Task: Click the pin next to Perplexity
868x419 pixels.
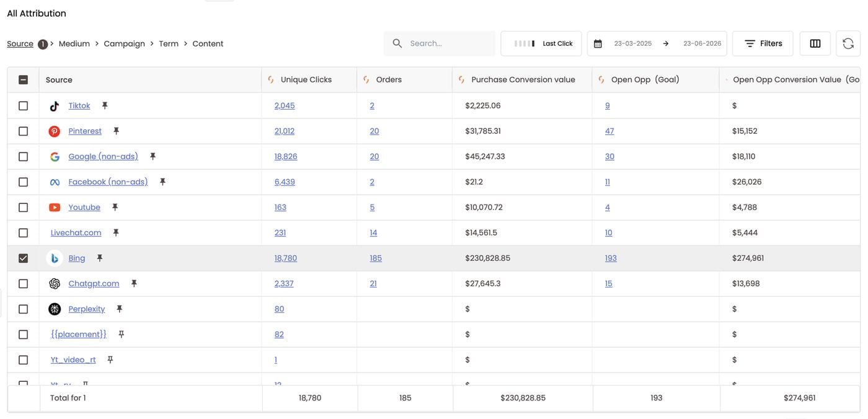Action: point(120,309)
